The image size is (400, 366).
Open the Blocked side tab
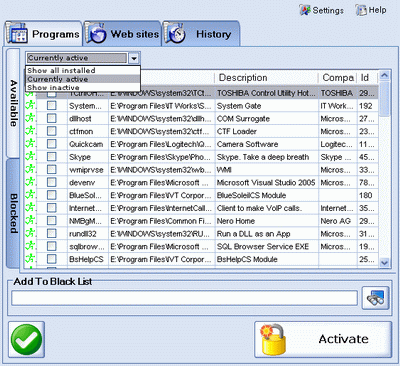click(13, 213)
